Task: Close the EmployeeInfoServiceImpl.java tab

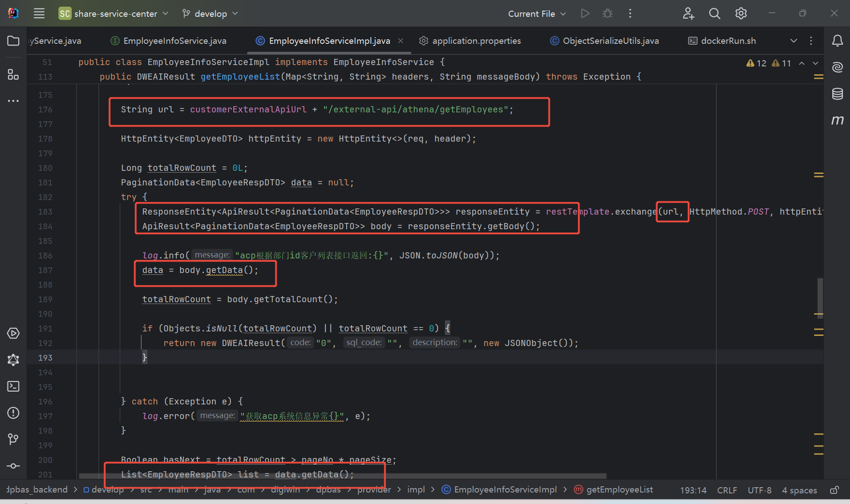Action: click(401, 41)
